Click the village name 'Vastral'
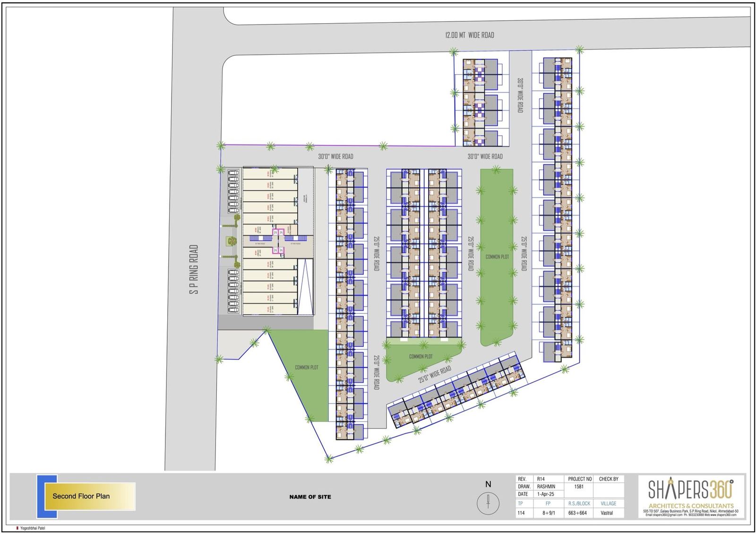756x534 pixels. click(x=607, y=513)
